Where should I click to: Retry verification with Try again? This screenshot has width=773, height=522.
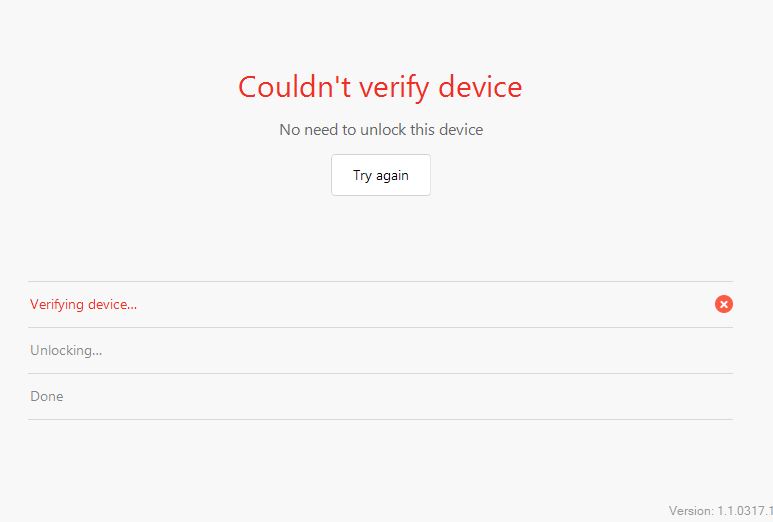click(380, 175)
